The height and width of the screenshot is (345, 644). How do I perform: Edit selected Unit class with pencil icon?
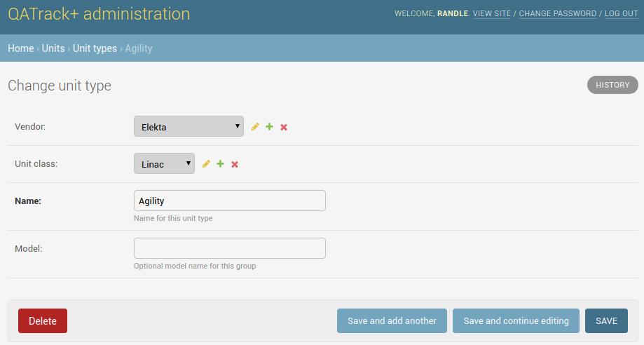206,164
